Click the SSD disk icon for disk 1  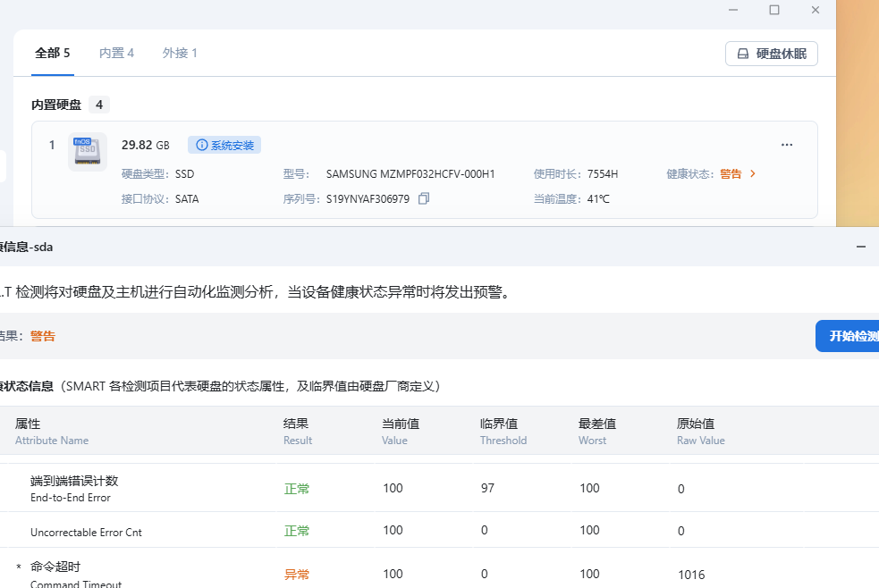pos(88,151)
